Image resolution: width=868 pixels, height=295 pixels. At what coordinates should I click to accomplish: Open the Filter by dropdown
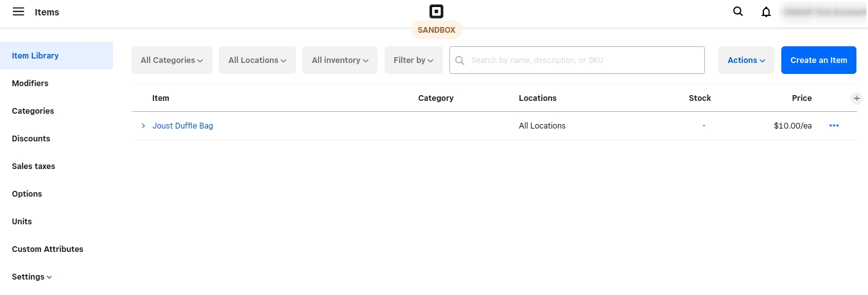click(x=413, y=60)
